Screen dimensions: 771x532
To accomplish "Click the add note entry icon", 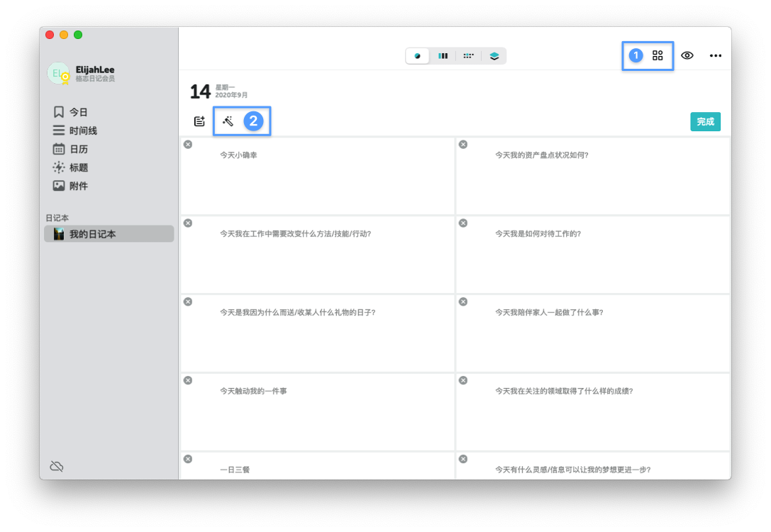I will click(x=199, y=121).
